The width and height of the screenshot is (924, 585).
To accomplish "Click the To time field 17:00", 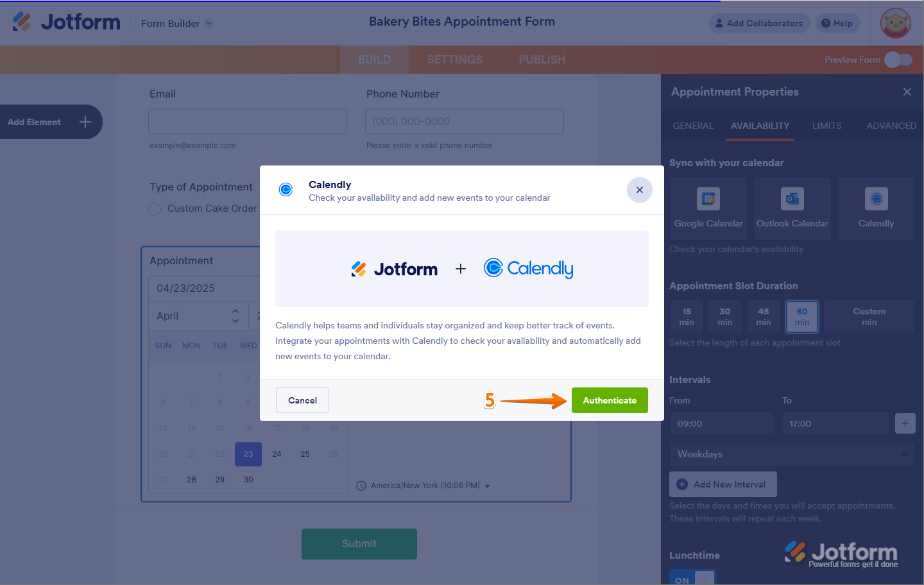I will point(835,423).
